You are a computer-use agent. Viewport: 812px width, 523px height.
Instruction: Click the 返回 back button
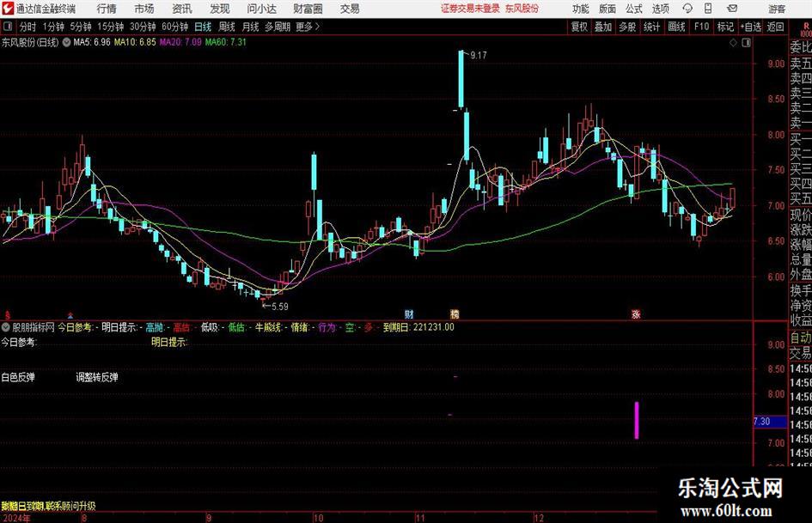tap(775, 27)
